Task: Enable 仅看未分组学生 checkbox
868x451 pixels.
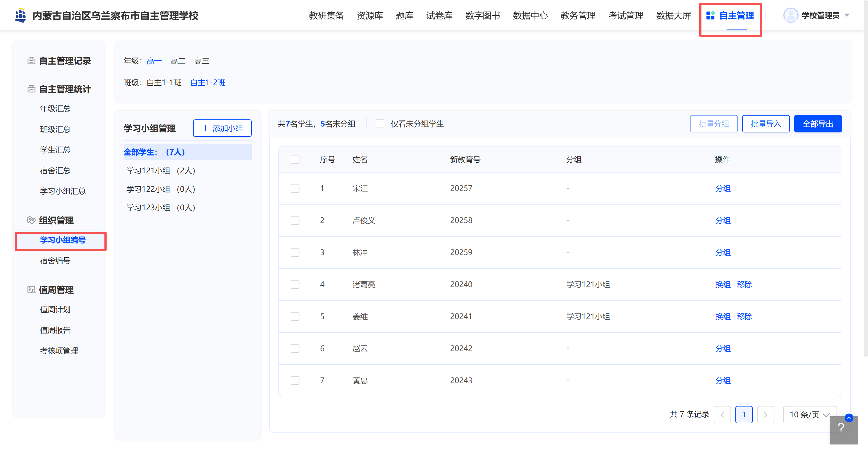Action: 380,124
